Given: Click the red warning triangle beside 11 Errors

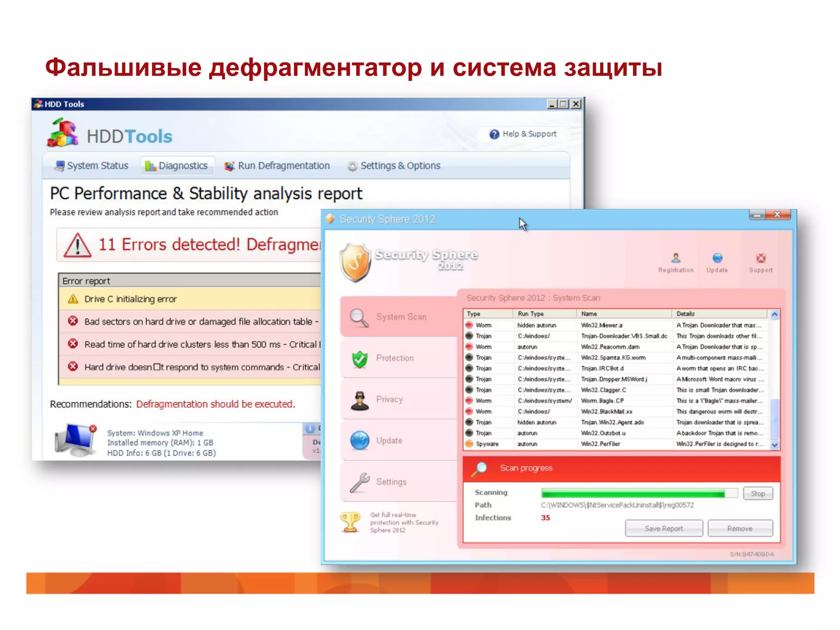Looking at the screenshot, I should point(77,245).
